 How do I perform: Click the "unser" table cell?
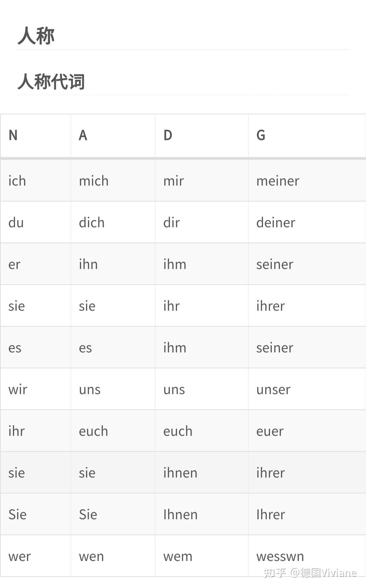click(273, 389)
